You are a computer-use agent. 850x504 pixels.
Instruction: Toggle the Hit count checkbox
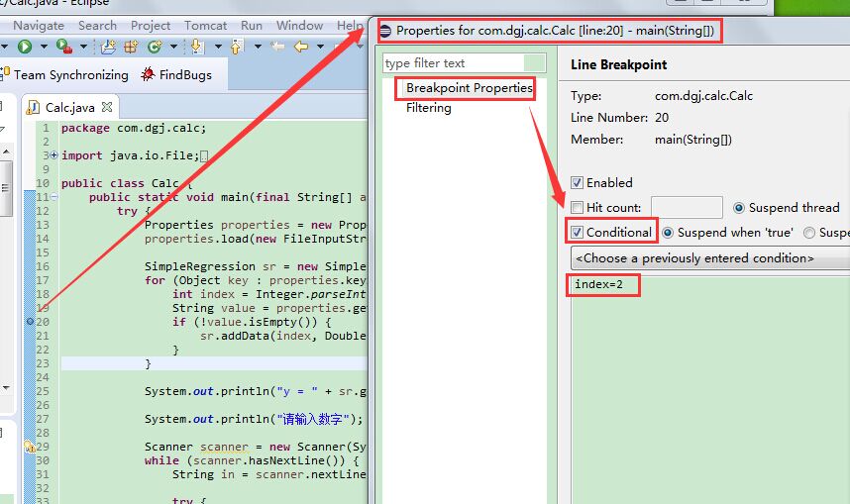577,208
